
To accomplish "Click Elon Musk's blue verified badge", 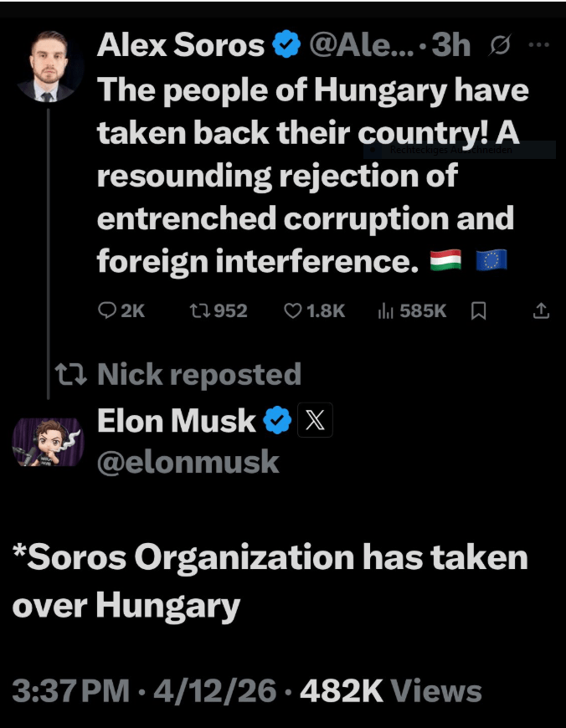I will 277,421.
